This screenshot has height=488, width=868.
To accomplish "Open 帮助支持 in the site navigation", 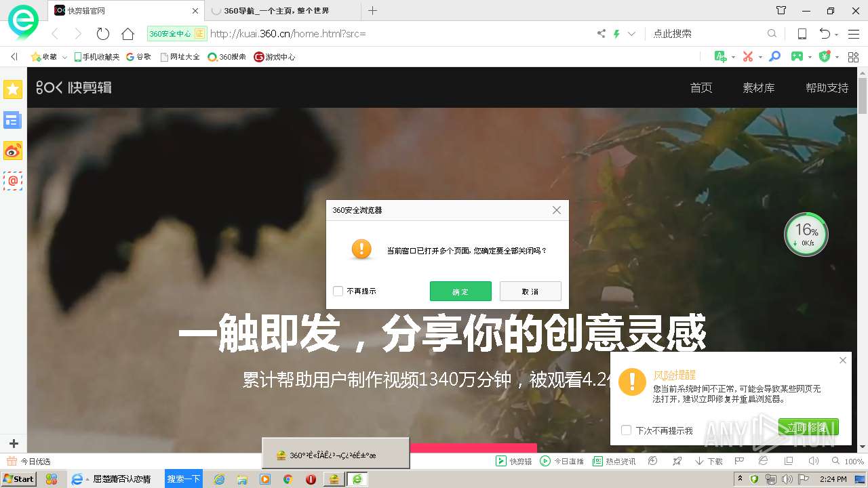I will pos(827,88).
